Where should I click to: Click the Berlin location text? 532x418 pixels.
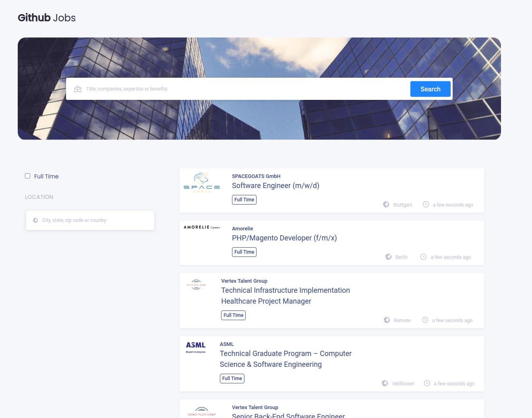pos(402,257)
